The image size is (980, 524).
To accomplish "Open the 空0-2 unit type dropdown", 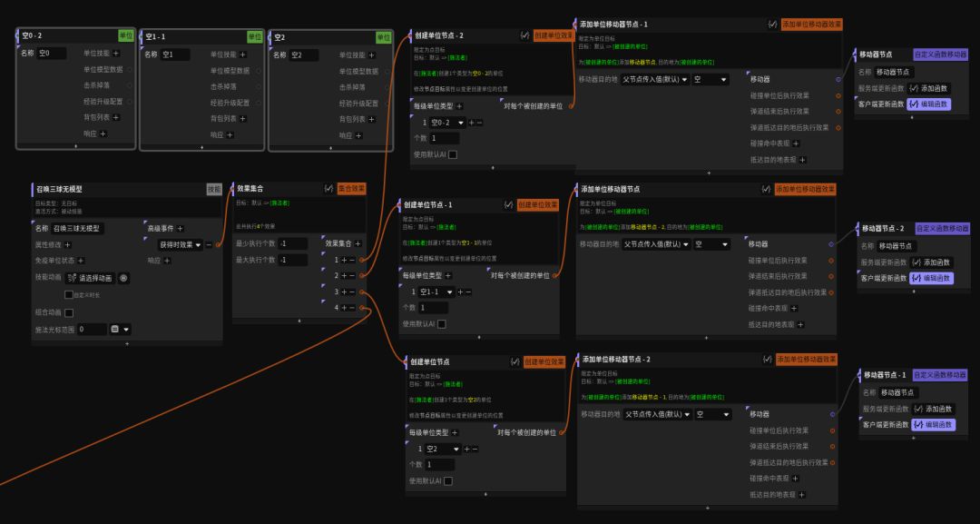I will tap(447, 123).
